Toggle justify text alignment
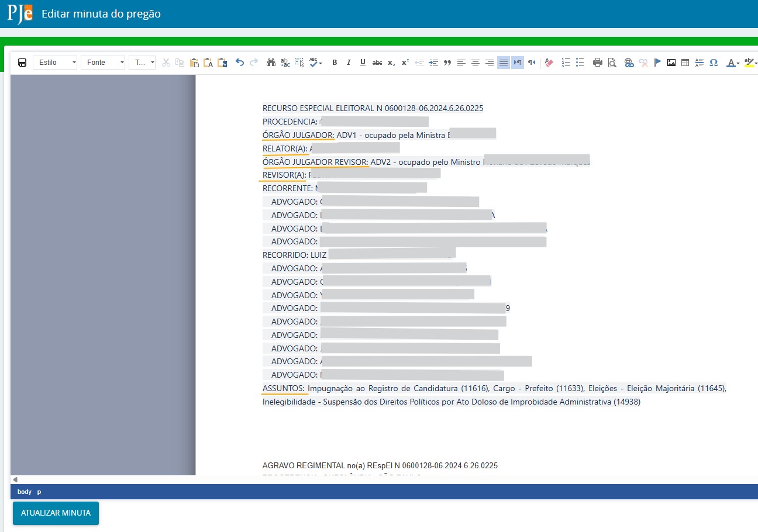 coord(504,63)
